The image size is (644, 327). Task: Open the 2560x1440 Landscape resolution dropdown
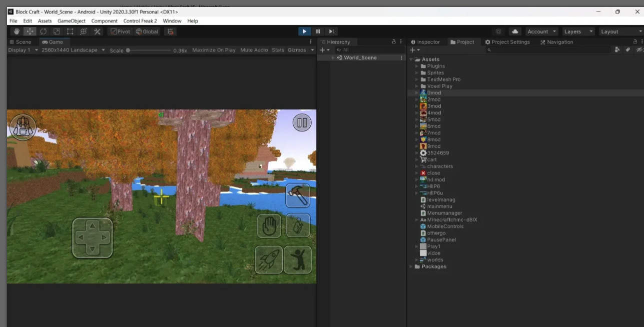(73, 50)
